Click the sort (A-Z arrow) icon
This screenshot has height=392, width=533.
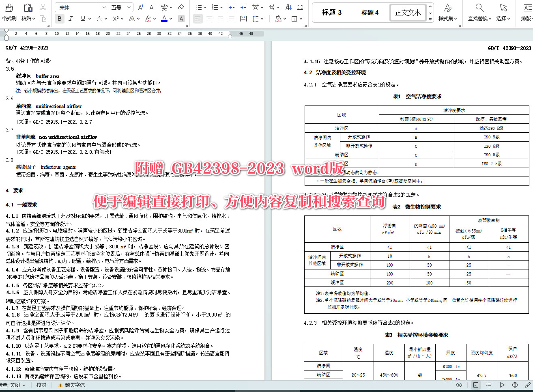288,7
